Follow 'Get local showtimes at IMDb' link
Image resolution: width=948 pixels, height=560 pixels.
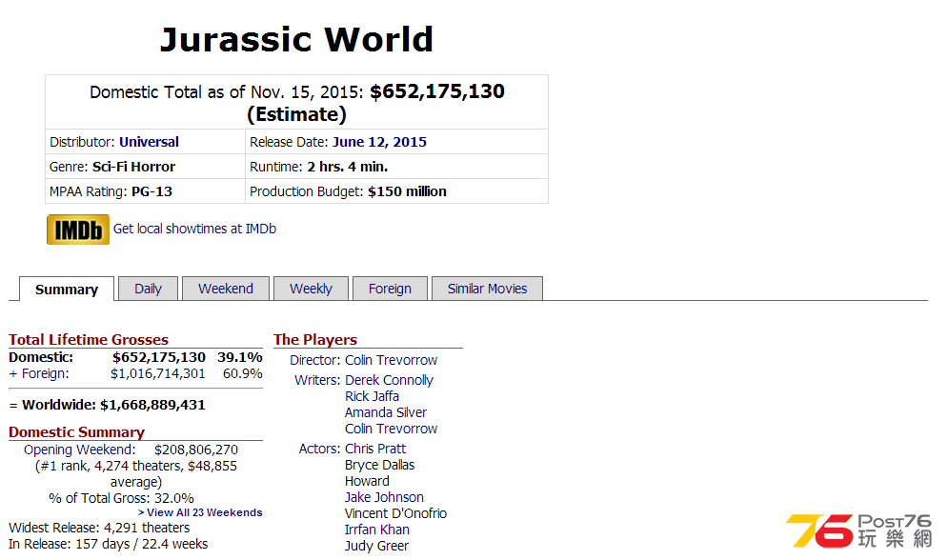click(194, 229)
